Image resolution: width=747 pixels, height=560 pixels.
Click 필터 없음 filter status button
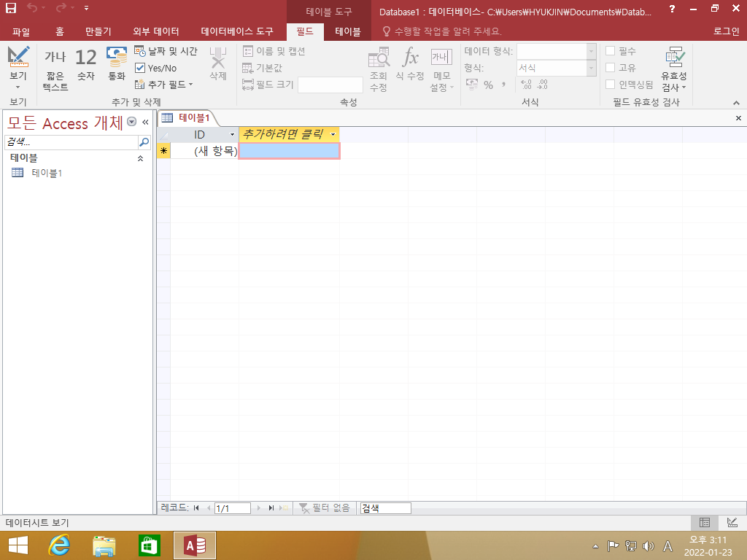pos(324,508)
